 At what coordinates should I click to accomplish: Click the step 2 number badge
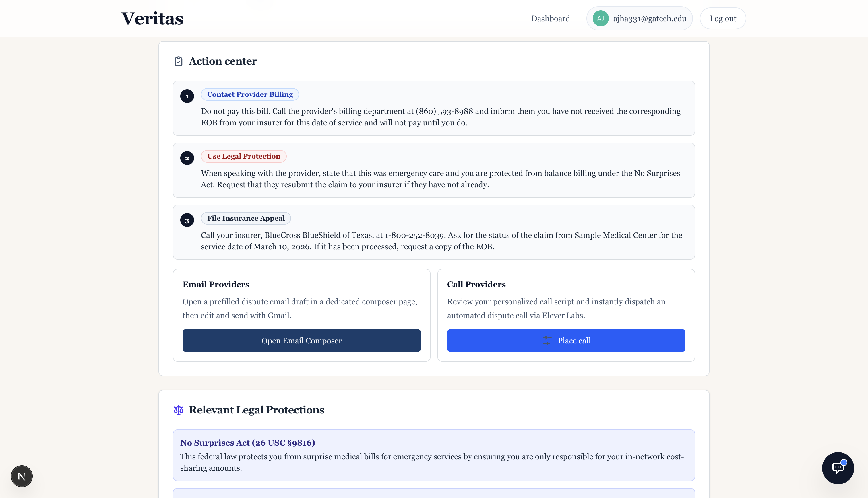(187, 158)
